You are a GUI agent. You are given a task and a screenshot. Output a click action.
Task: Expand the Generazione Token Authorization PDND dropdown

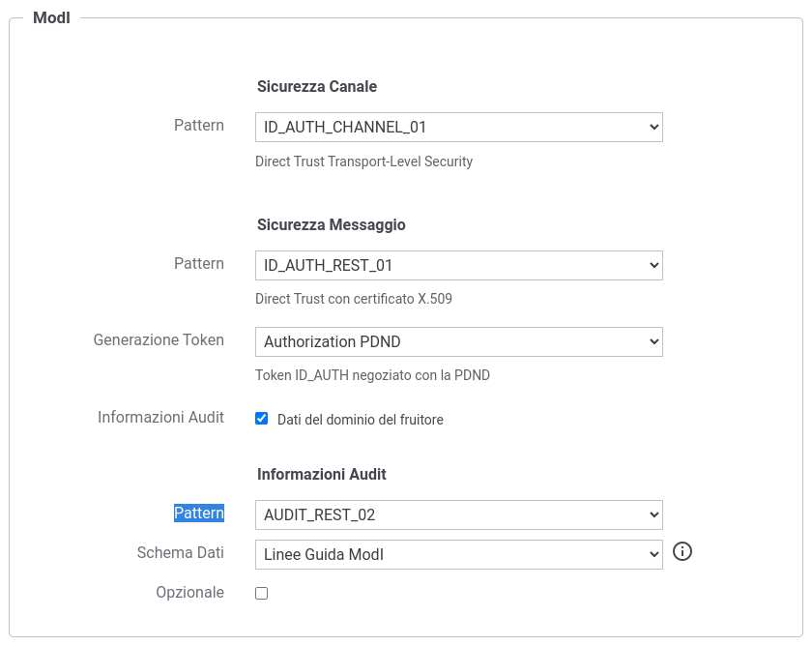click(x=459, y=341)
